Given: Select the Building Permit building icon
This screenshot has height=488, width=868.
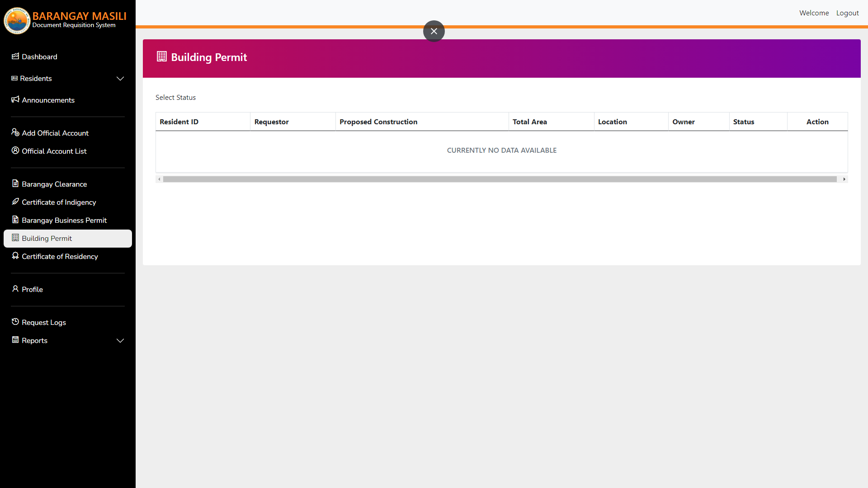Looking at the screenshot, I should (x=15, y=238).
